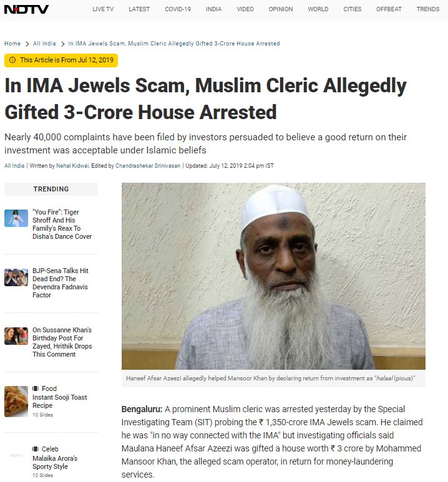Image resolution: width=448 pixels, height=482 pixels.
Task: Open the OPINION nav item
Action: pos(281,9)
